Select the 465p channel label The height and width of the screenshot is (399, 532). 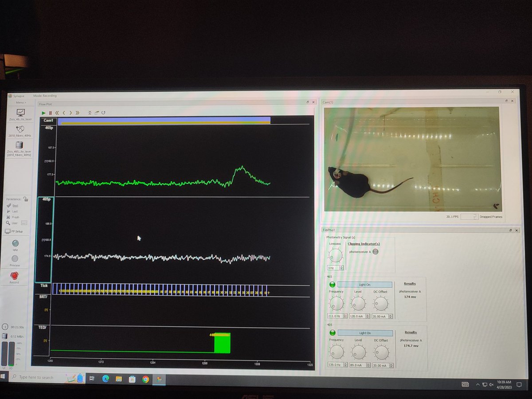48,128
